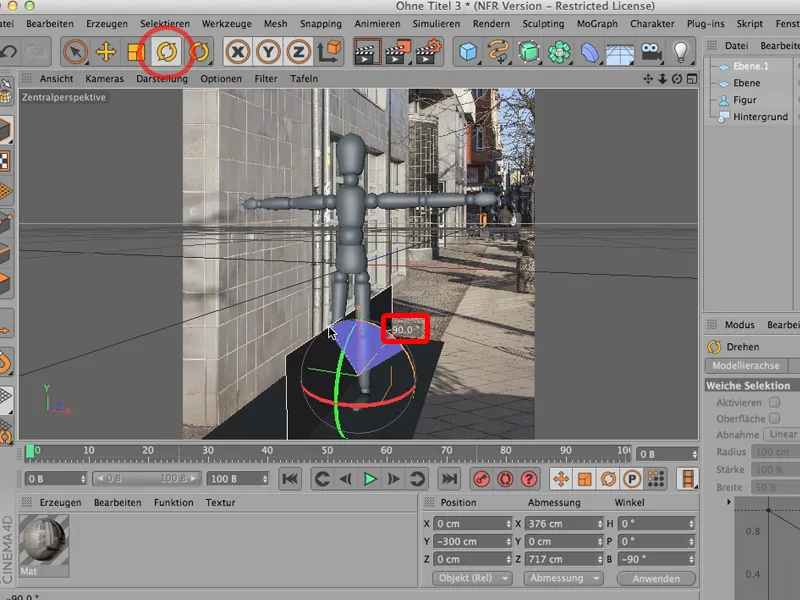This screenshot has height=600, width=800.
Task: Open the material manager Textur menu
Action: click(220, 503)
